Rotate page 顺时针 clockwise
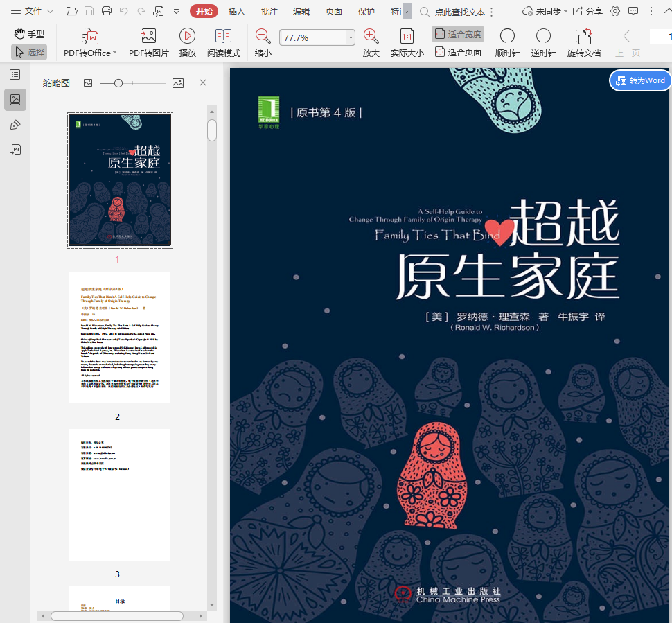672x623 pixels. (x=507, y=42)
